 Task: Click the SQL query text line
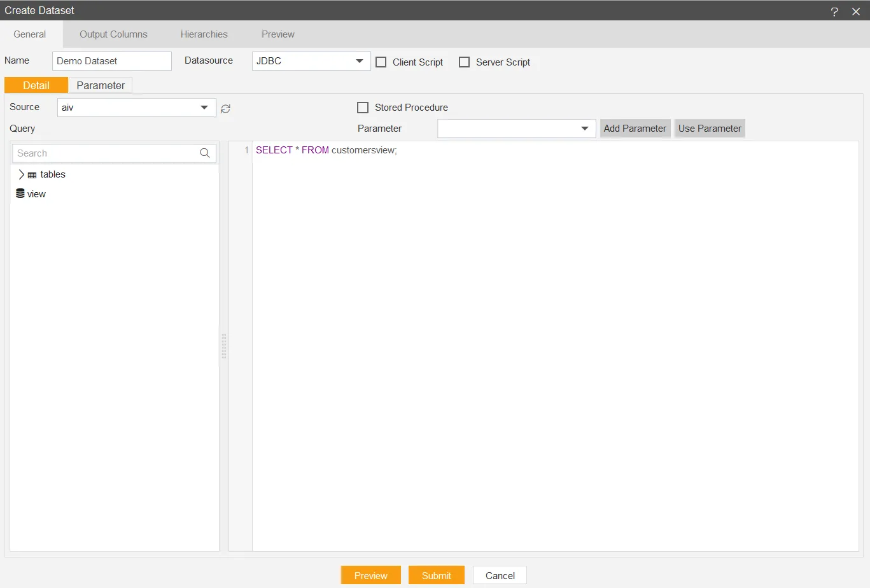click(326, 150)
